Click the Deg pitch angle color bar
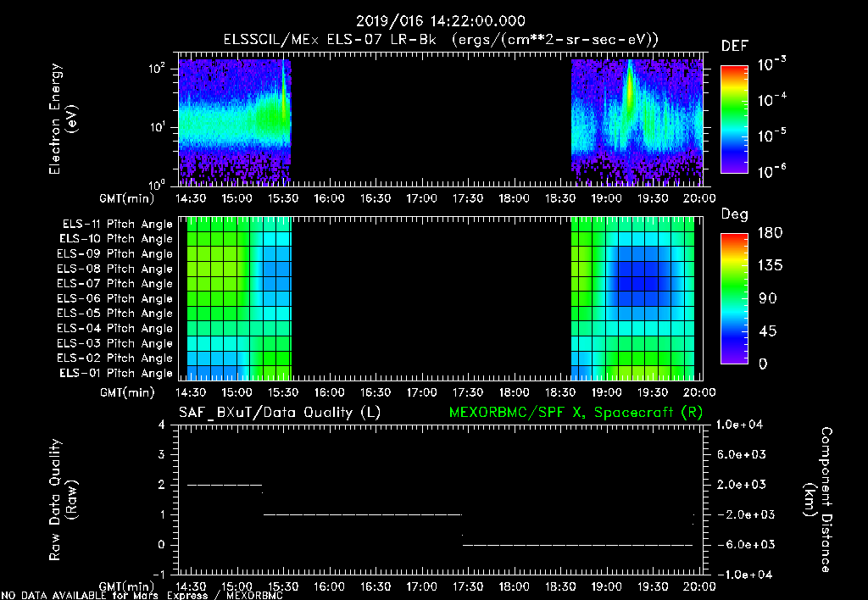The image size is (868, 600). click(x=734, y=298)
